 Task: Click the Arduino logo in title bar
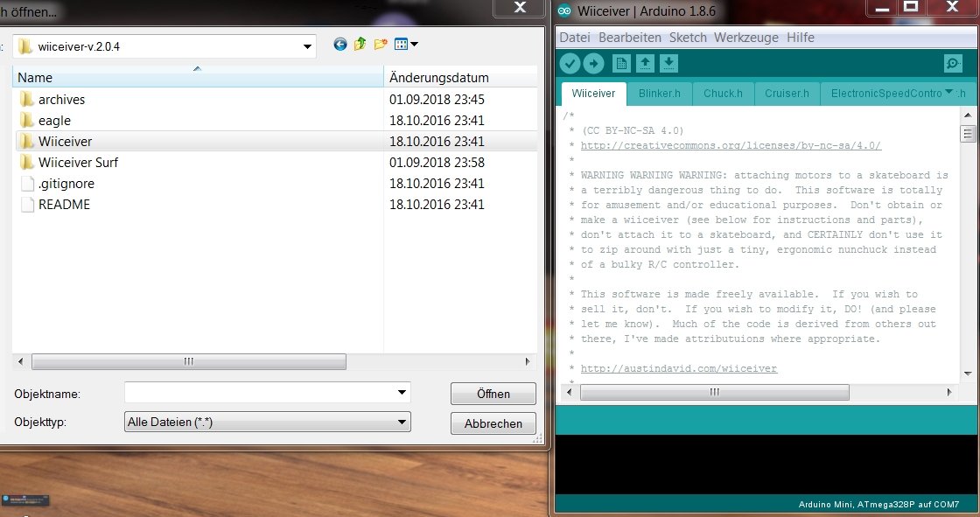tap(564, 11)
